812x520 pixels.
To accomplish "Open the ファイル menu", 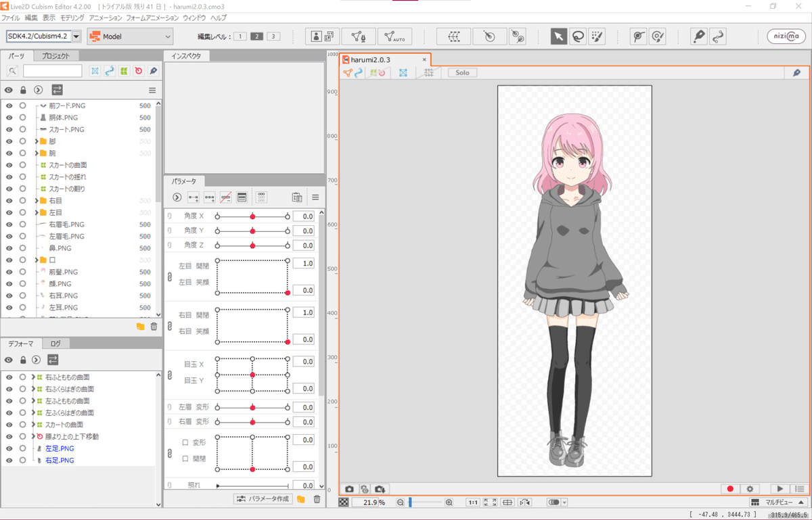I will tap(11, 18).
